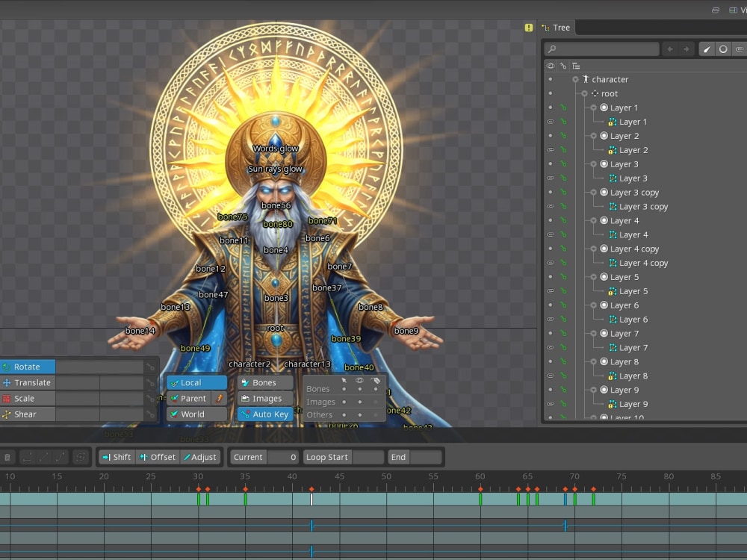Click the linear curve icon in timeline toolbar
The width and height of the screenshot is (747, 560).
[44, 457]
